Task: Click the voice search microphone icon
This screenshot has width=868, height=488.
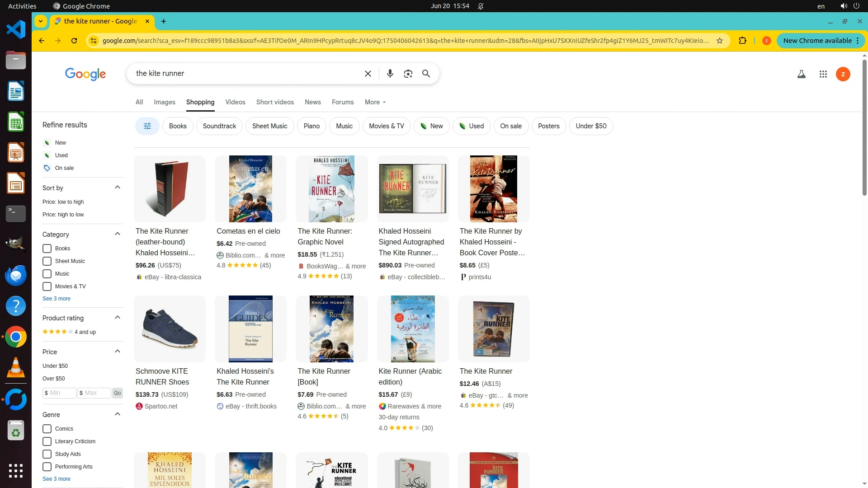Action: click(390, 74)
